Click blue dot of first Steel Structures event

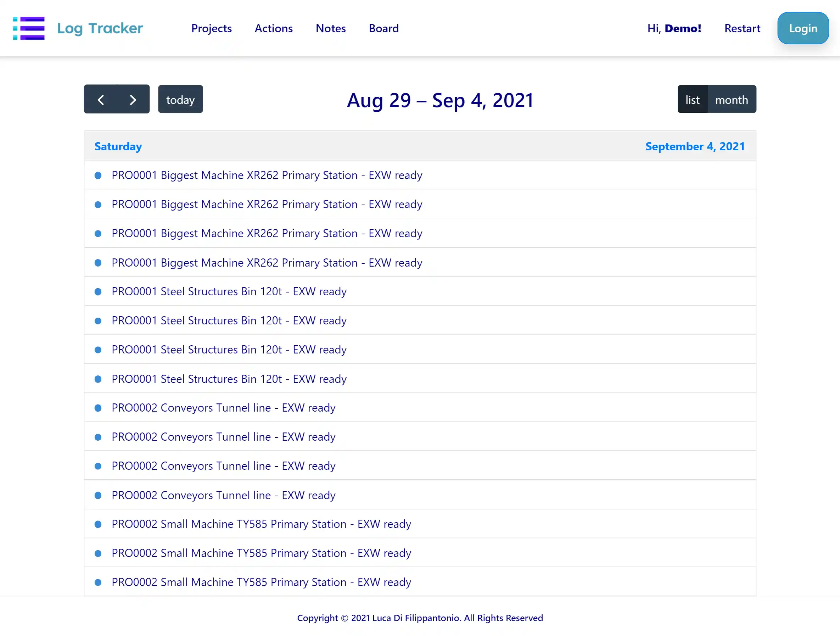coord(98,292)
